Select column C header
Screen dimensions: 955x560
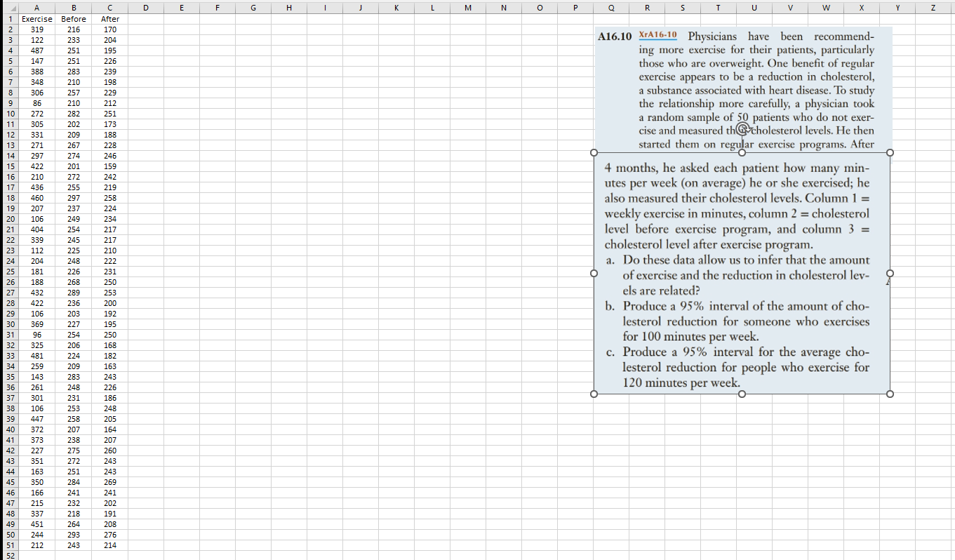109,8
